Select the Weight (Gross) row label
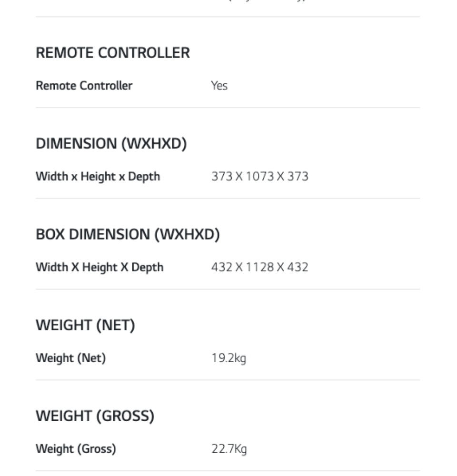This screenshot has width=457, height=476. point(76,449)
